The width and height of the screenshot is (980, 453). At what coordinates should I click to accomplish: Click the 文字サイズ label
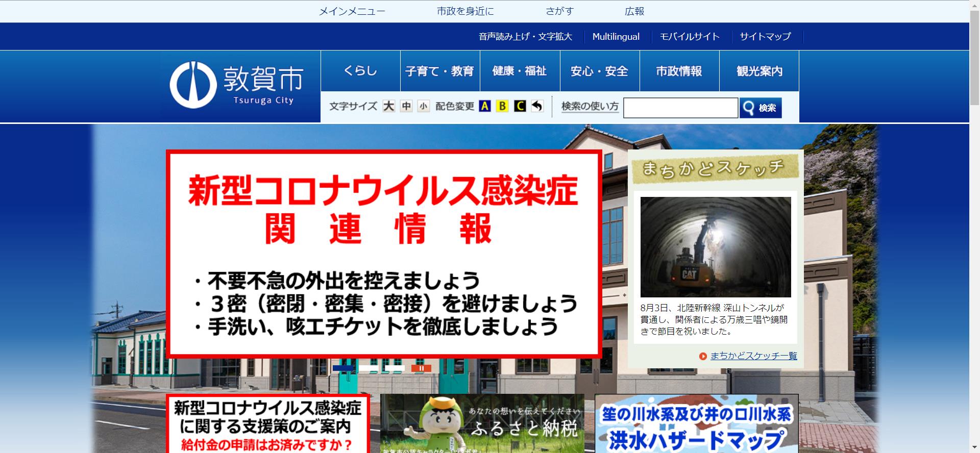[x=353, y=106]
